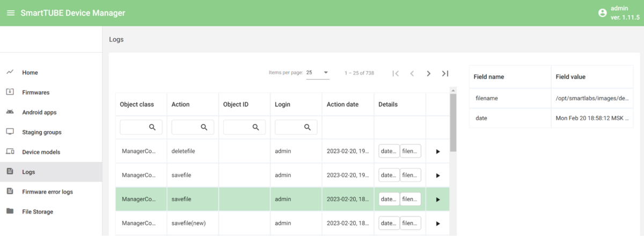
Task: Click search icon in Login filter
Action: (308, 127)
